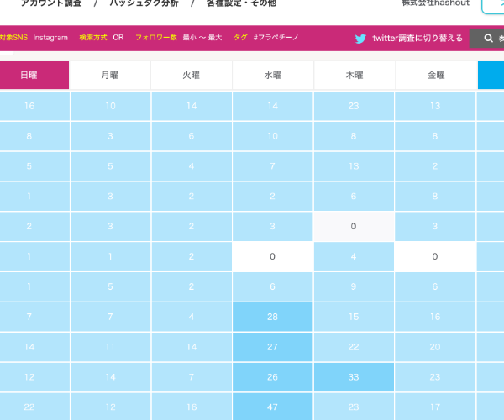Screen dimensions: 504x420
Task: Click the cell with value 20
Action: pyautogui.click(x=435, y=347)
